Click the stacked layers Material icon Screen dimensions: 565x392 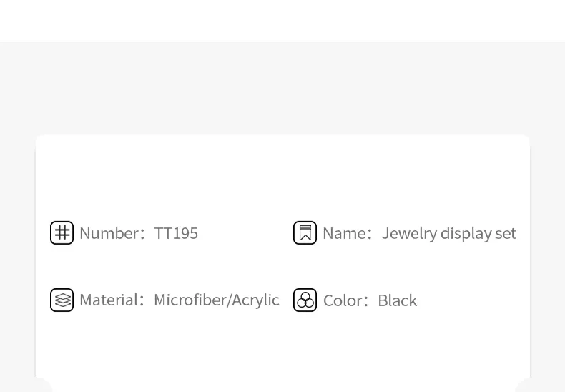(x=62, y=300)
